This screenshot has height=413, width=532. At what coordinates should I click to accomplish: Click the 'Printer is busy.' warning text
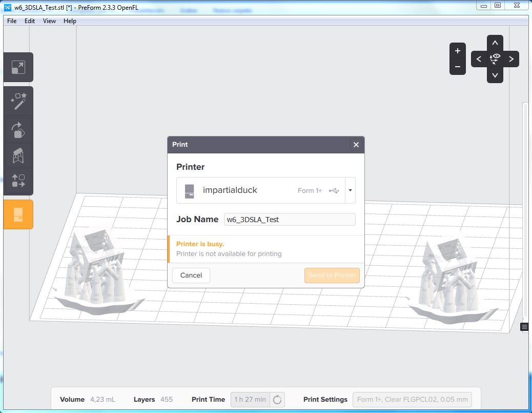(200, 244)
